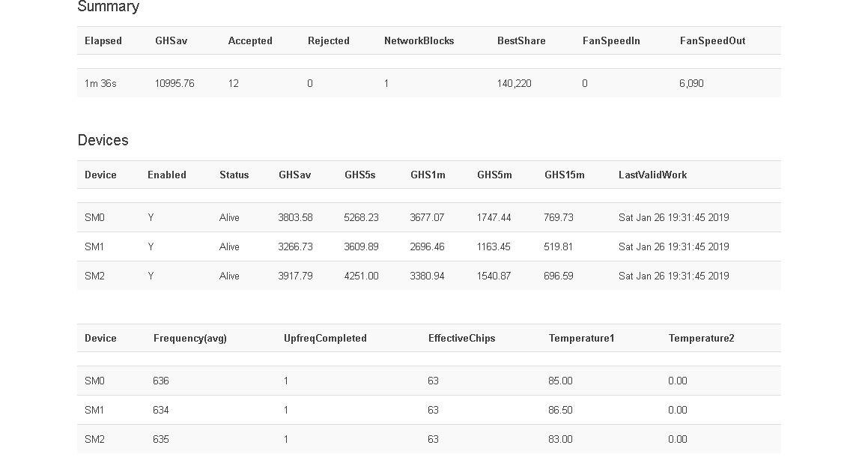Screen dimensions: 868x457
Task: Click the SM0 GHS5s value 5268.23
Action: 361,218
